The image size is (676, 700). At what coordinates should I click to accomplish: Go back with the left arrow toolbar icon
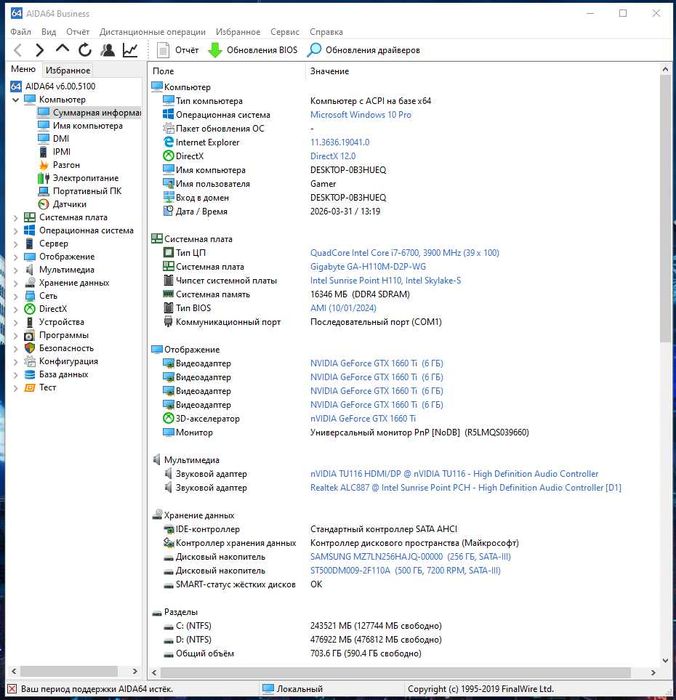(18, 50)
